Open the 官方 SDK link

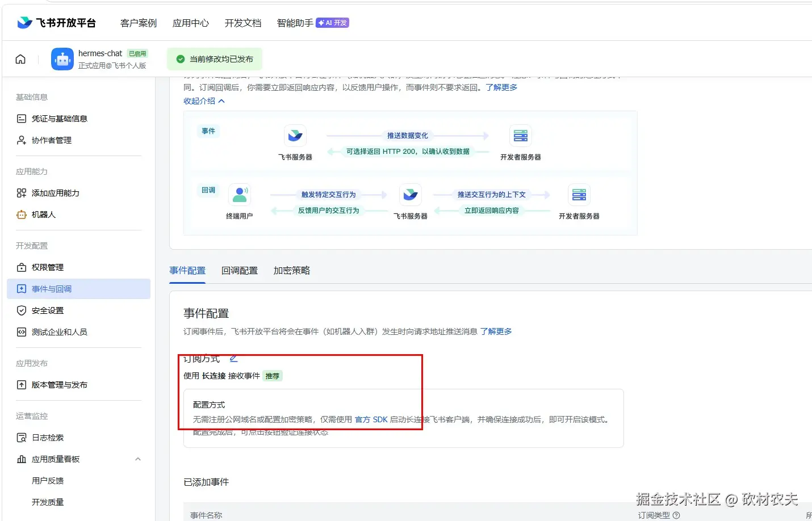coord(371,419)
